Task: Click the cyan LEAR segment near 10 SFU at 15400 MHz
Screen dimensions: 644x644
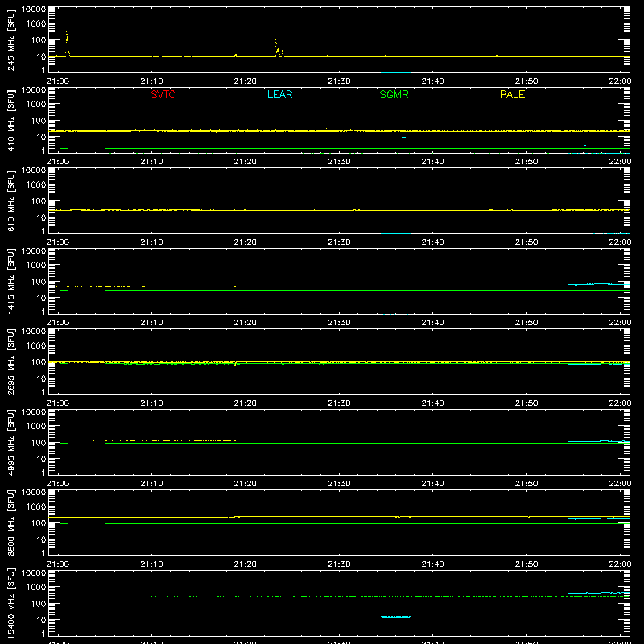Action: 396,617
